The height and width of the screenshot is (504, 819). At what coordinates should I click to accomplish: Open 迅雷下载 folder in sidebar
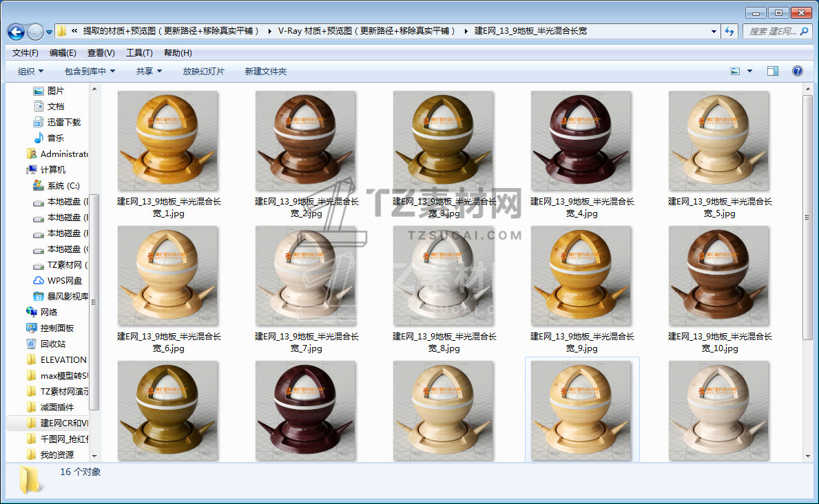63,122
